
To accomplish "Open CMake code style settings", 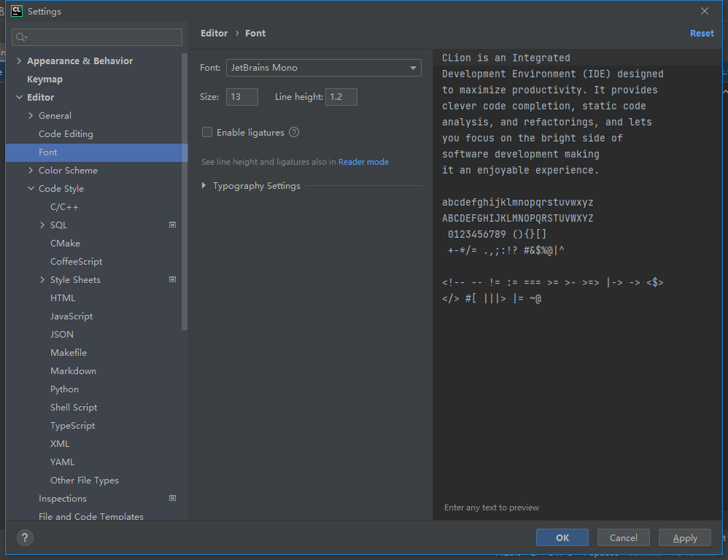I will pyautogui.click(x=65, y=243).
